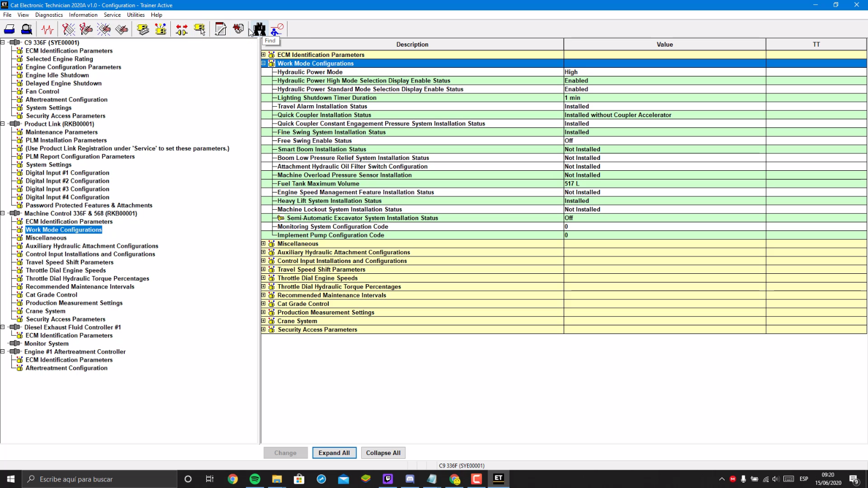
Task: Open the Utilities menu
Action: 136,15
